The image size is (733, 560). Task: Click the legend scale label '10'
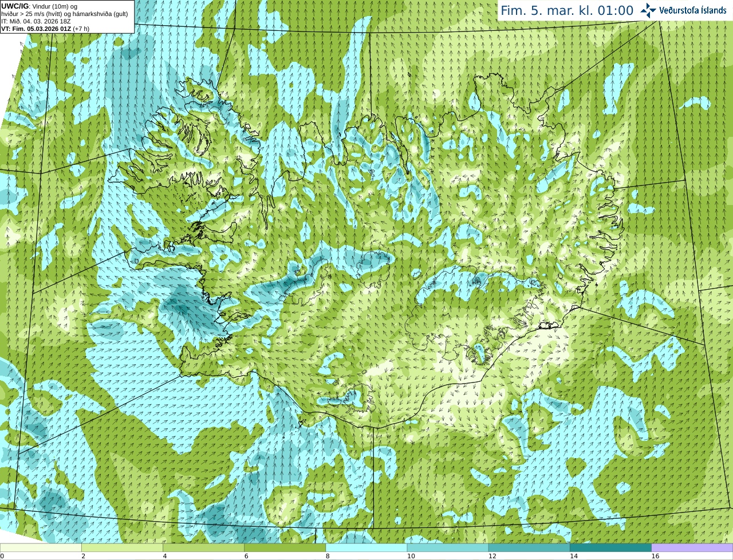tap(411, 556)
